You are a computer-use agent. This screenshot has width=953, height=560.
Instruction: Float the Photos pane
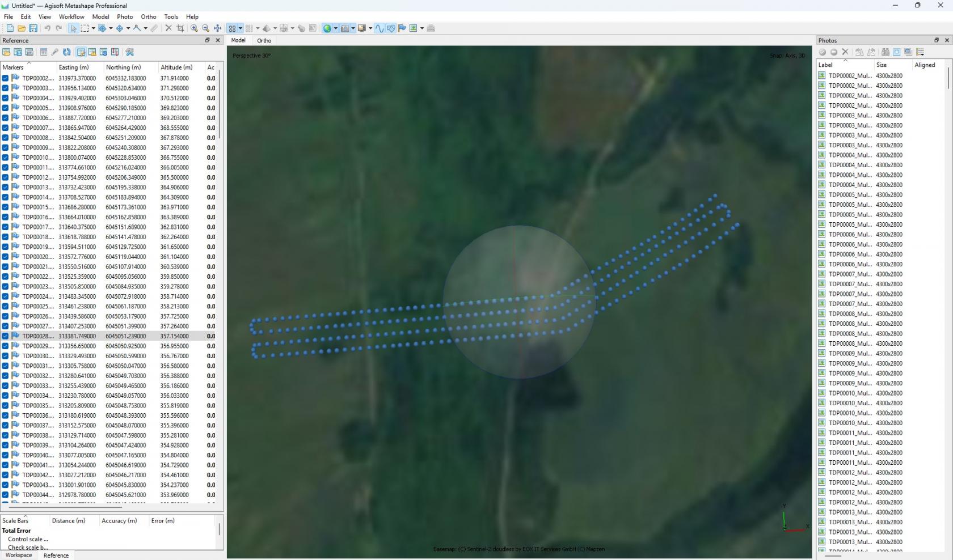tap(937, 40)
